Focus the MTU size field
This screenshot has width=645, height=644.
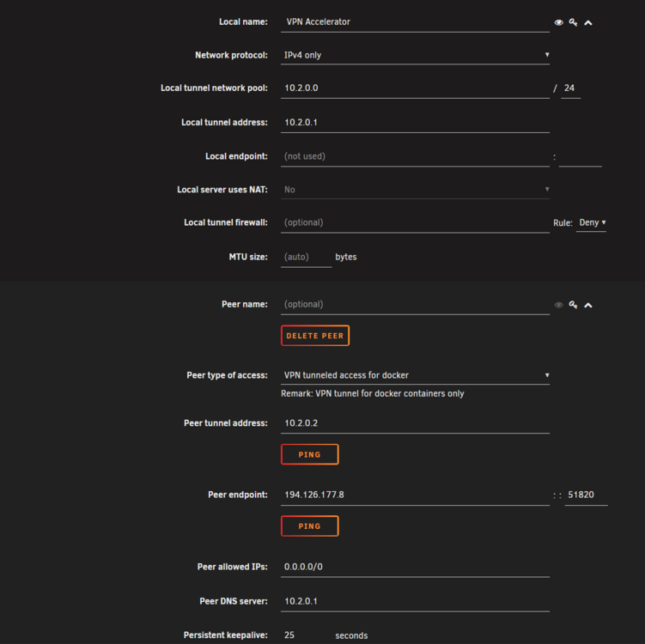click(306, 258)
